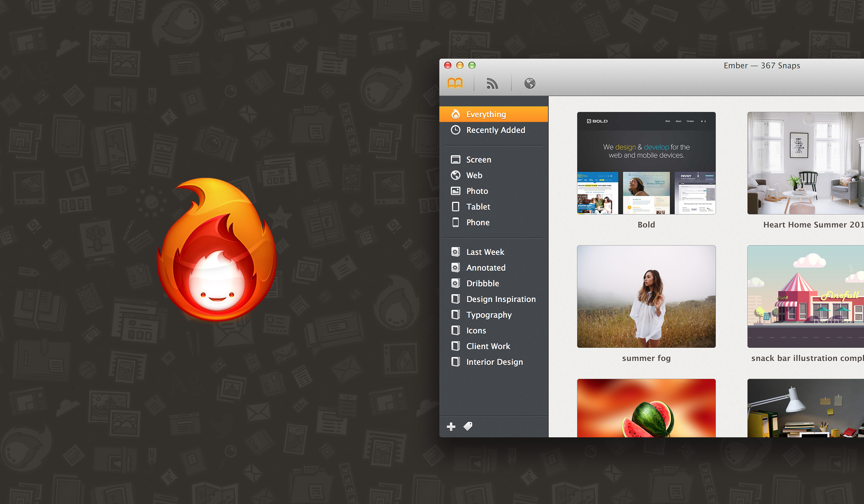
Task: Filter snaps by Screen category
Action: click(478, 159)
